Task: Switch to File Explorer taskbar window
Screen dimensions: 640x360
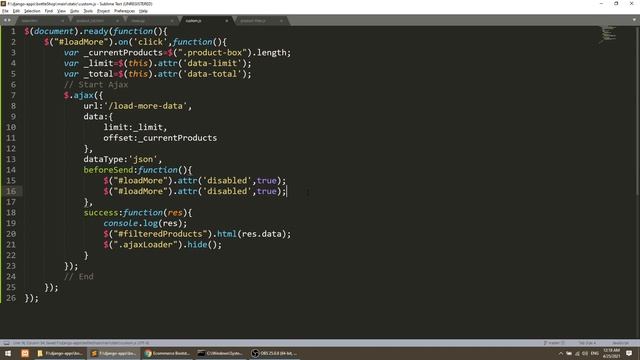Action: point(60,353)
